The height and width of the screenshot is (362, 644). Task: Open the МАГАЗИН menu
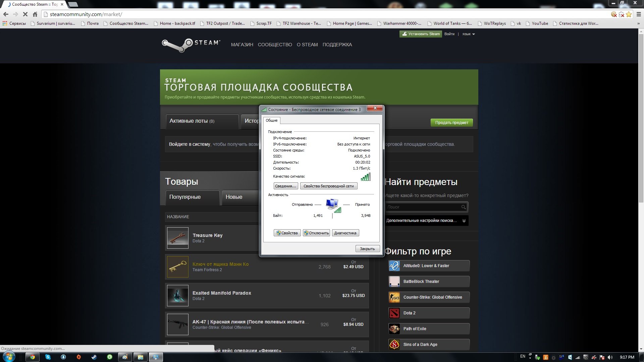coord(242,45)
